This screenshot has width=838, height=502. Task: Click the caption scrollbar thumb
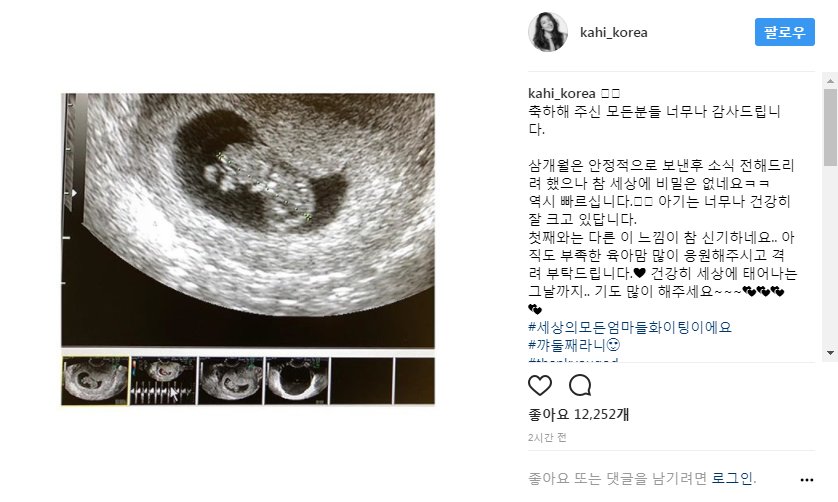[831, 127]
